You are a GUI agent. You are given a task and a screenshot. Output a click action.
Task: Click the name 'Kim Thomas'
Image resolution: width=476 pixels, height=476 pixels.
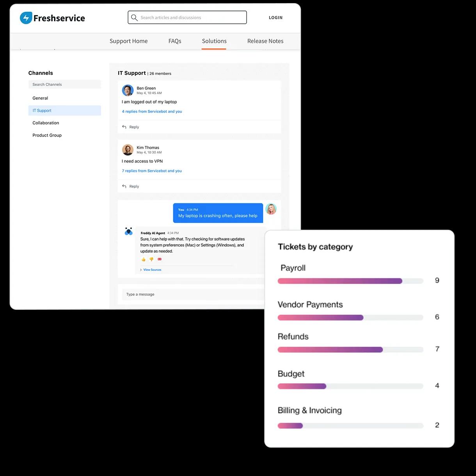point(148,147)
